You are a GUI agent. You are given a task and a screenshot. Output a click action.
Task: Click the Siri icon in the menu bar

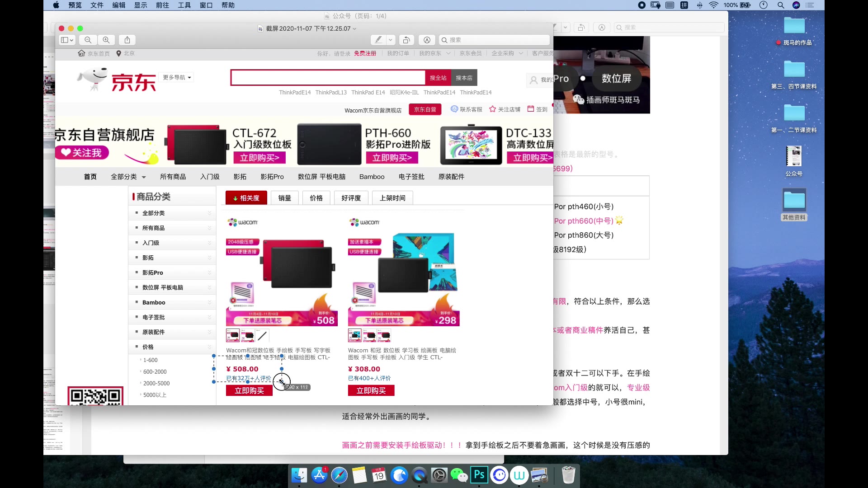point(796,5)
